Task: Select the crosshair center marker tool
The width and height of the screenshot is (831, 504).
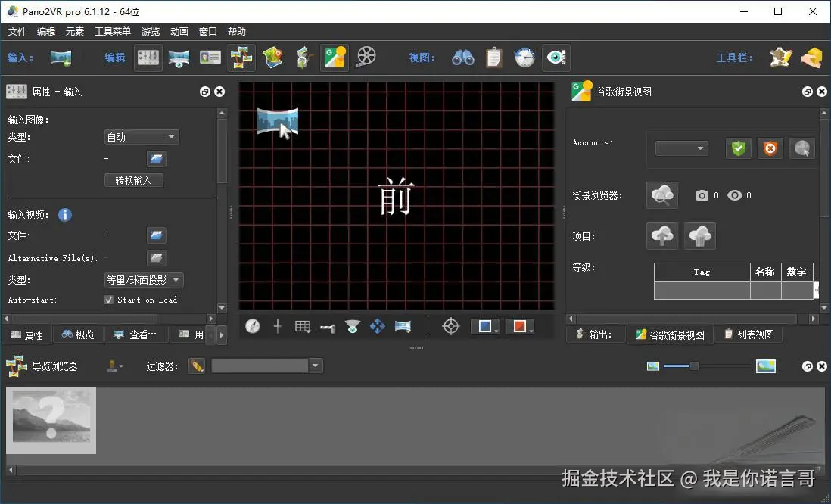Action: [x=278, y=326]
